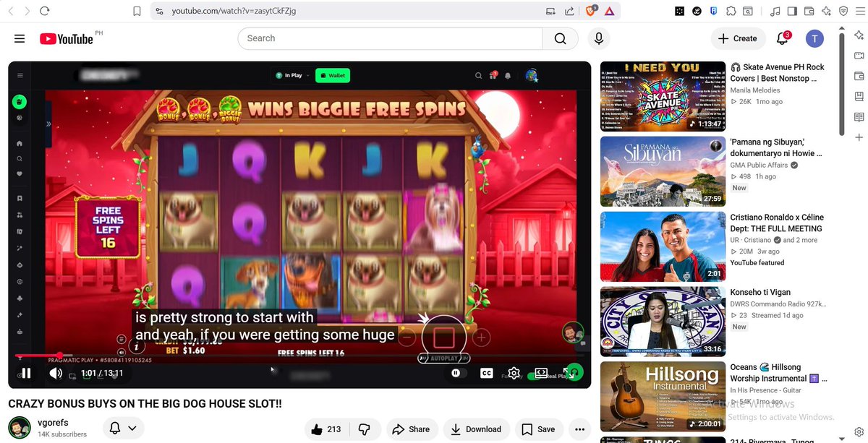
Task: Share the video
Action: (x=412, y=429)
